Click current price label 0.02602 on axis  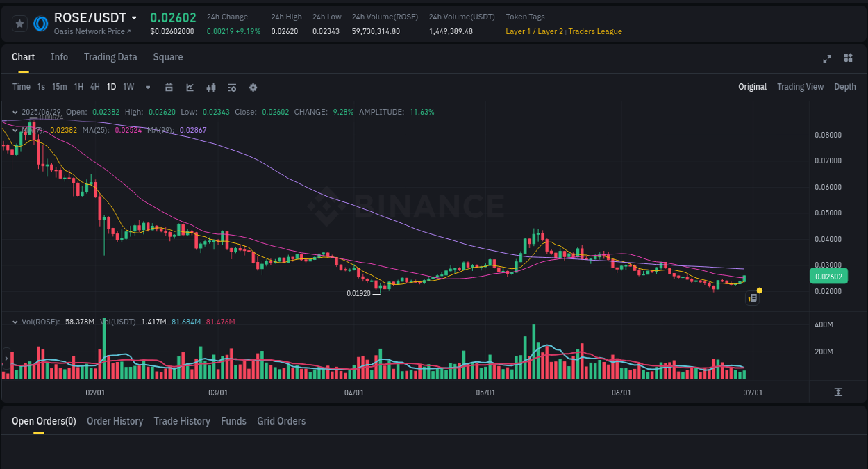828,277
